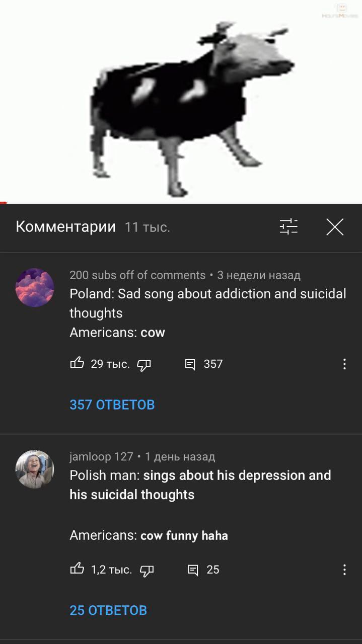
Task: Tap the Комментарии header title
Action: click(x=65, y=227)
